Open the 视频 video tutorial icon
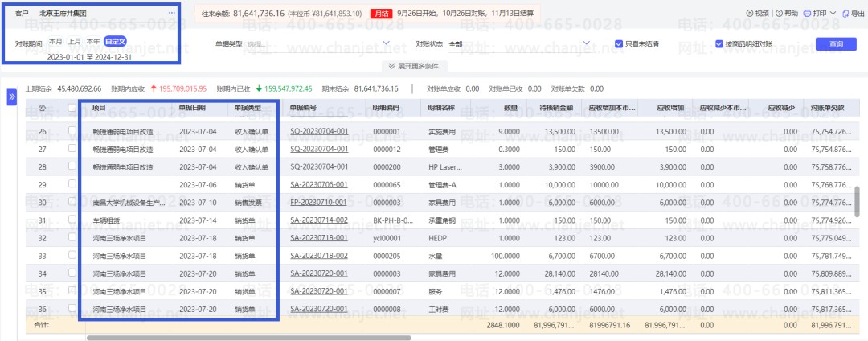Image resolution: width=868 pixels, height=341 pixels. tap(750, 14)
